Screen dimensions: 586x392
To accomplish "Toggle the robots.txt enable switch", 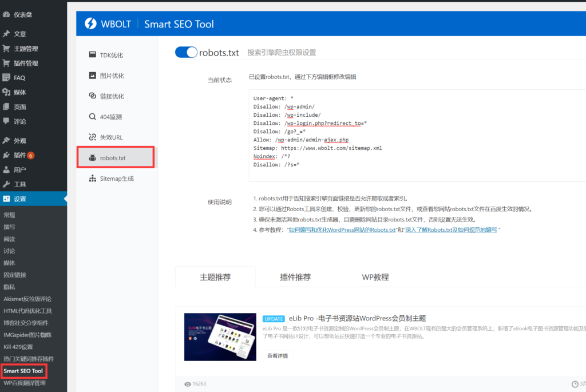I will (x=186, y=52).
